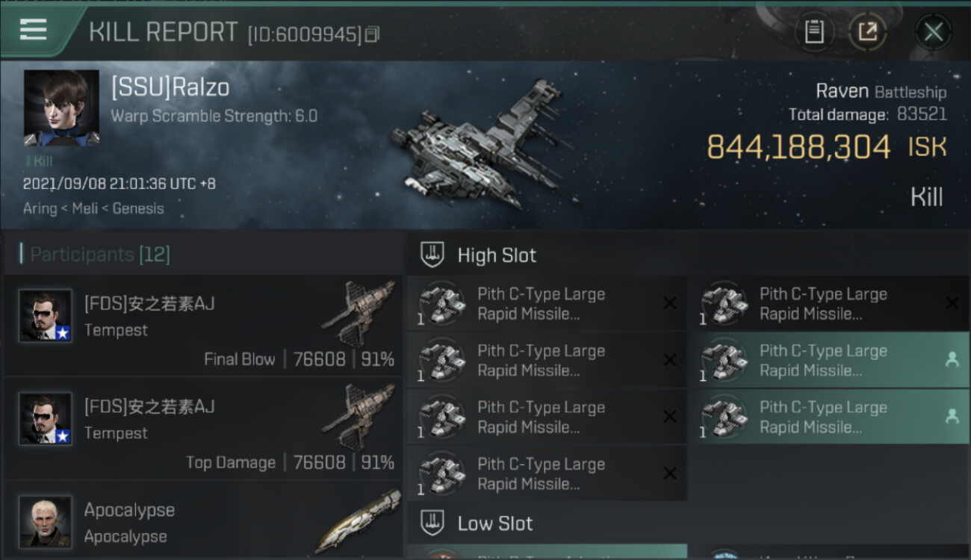Select the Final Blow participant entry
The image size is (971, 560).
pos(203,326)
